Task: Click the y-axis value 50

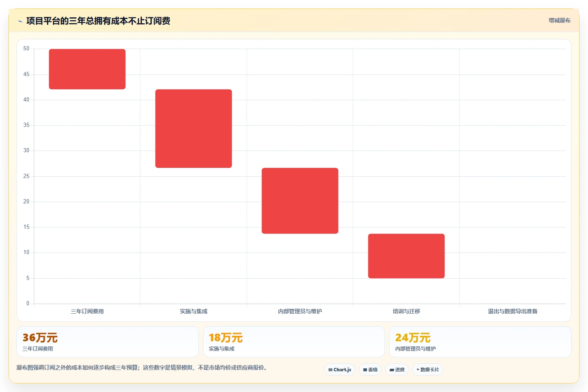Action: 26,49
